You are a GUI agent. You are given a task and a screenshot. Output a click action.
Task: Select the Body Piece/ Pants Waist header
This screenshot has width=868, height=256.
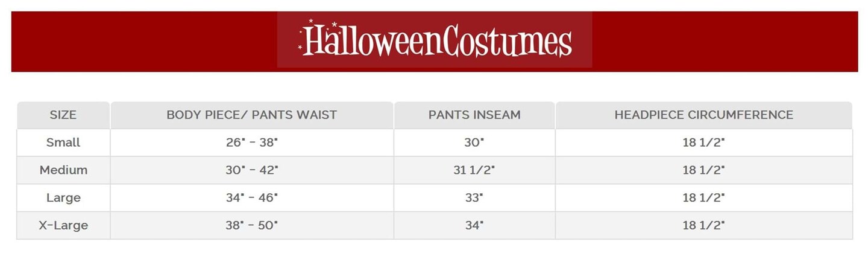tap(251, 115)
